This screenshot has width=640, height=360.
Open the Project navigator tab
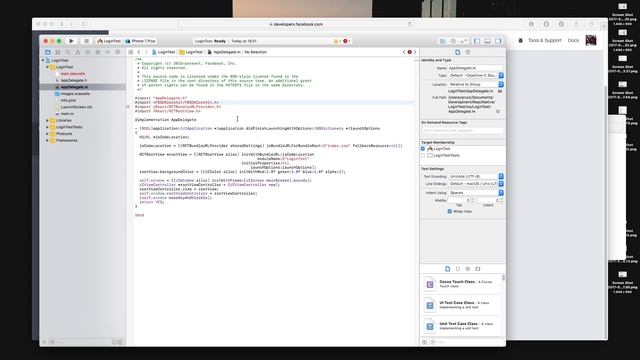point(48,52)
